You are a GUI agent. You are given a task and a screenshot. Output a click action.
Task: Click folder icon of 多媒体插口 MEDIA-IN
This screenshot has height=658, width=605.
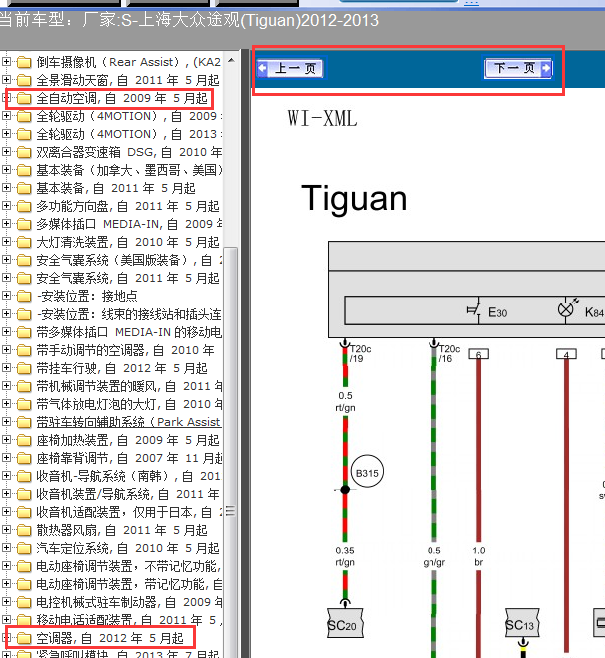tap(24, 224)
